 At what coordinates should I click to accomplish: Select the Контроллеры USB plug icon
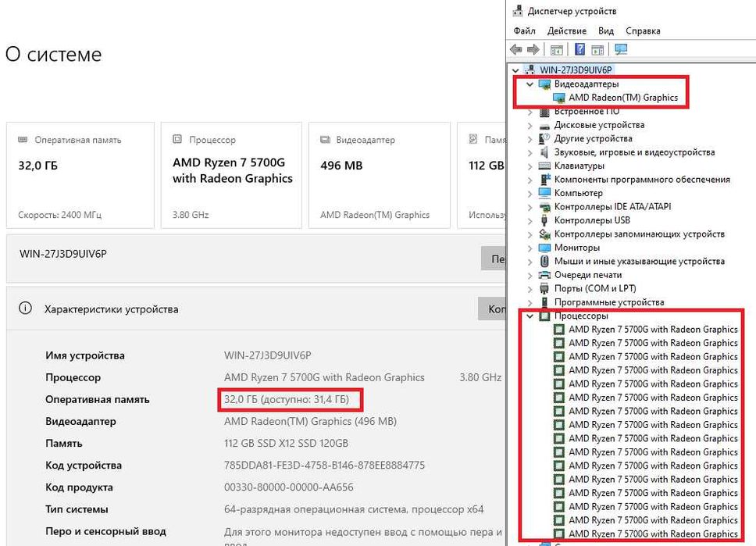[x=544, y=220]
